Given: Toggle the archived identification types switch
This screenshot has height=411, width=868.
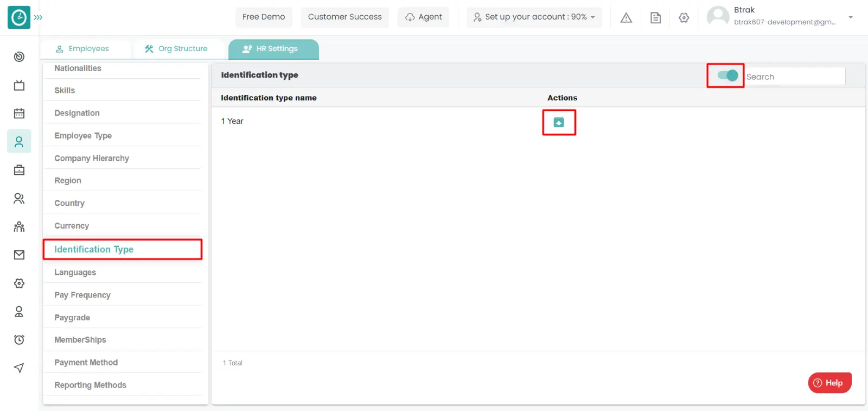Looking at the screenshot, I should coord(727,75).
